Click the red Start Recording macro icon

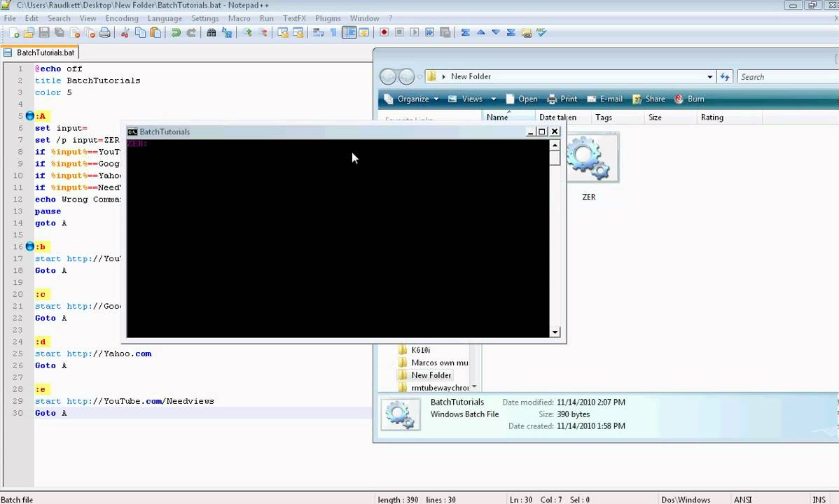click(x=384, y=33)
